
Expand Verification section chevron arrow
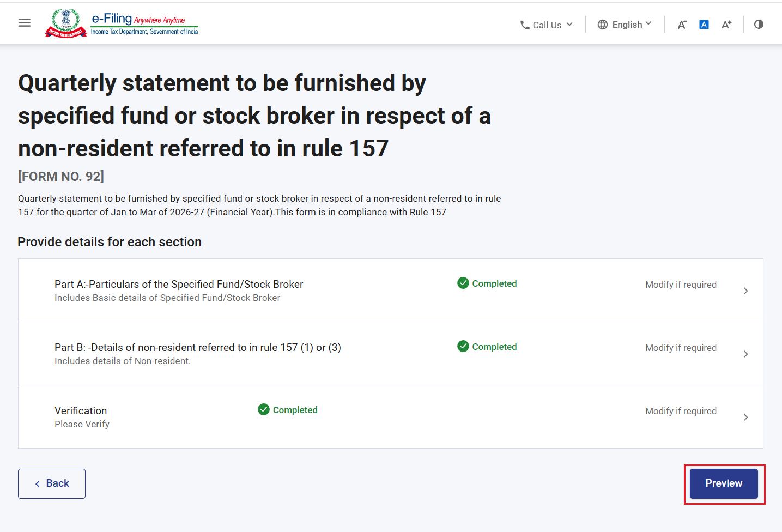[x=746, y=418]
